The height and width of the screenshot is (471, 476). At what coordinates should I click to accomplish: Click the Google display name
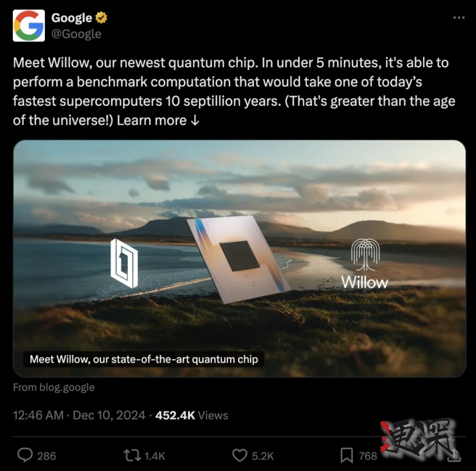coord(71,17)
